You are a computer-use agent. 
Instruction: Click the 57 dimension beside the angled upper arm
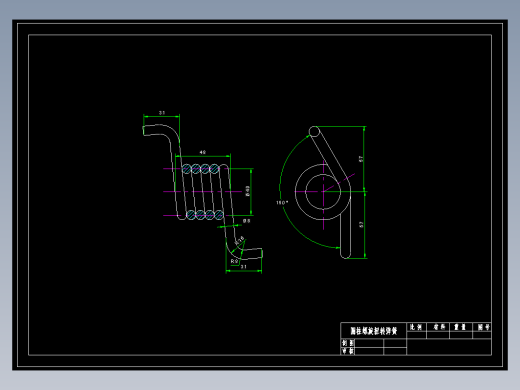pos(361,159)
